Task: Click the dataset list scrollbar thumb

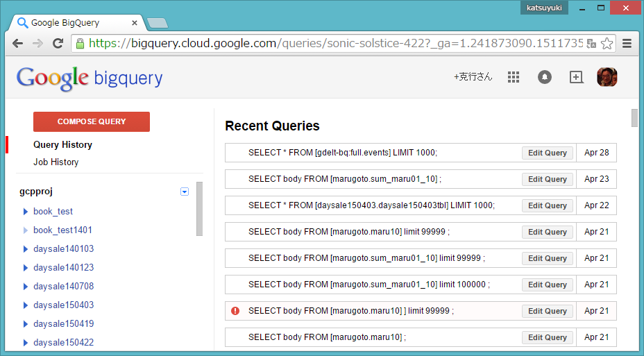Action: tap(200, 209)
